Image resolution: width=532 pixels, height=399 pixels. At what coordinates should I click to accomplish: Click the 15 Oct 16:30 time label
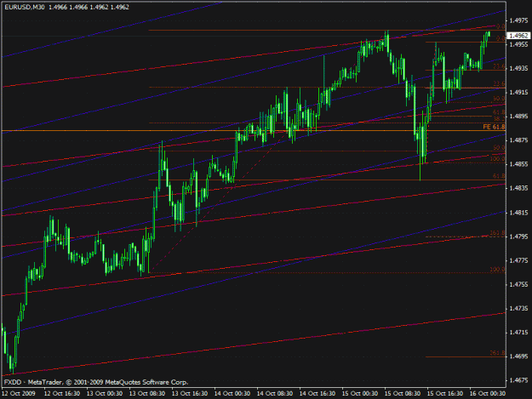pyautogui.click(x=445, y=394)
